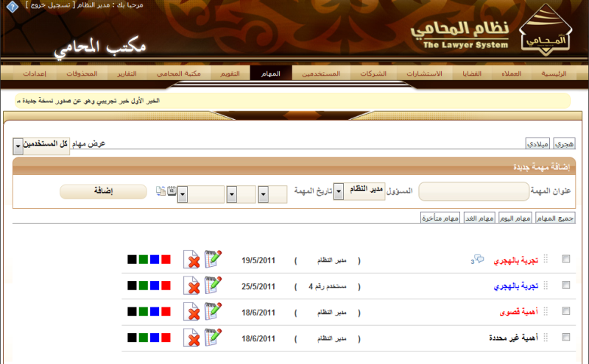Click the help question mark icon
This screenshot has width=589, height=364.
point(11,5)
